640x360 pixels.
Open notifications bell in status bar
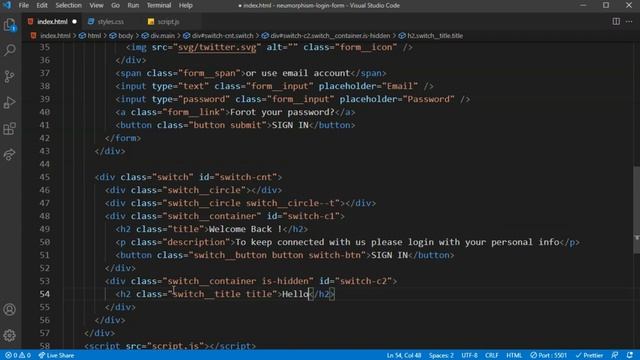630,355
